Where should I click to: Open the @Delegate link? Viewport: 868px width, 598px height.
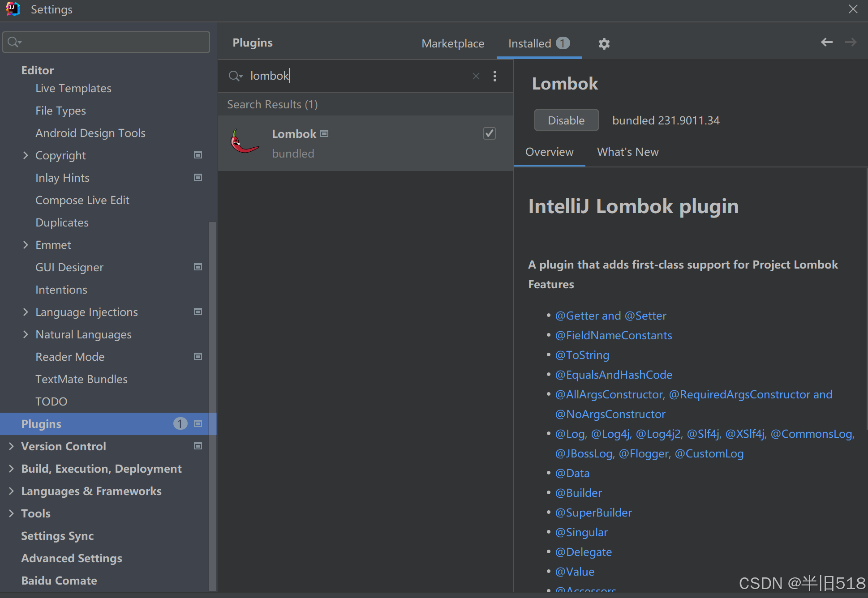point(584,552)
